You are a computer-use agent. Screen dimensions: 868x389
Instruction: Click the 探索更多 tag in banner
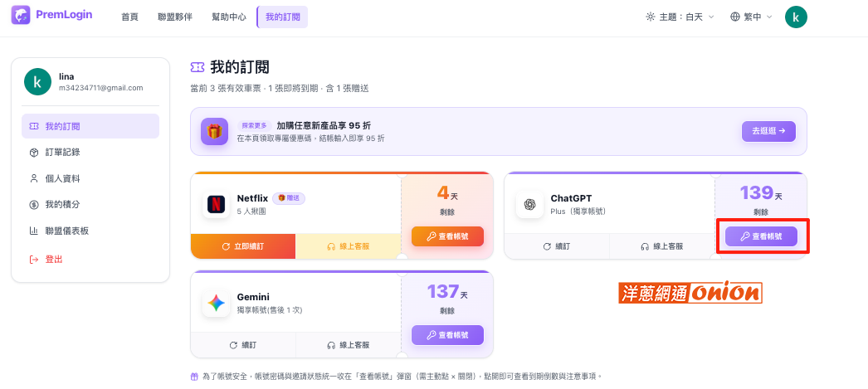pyautogui.click(x=255, y=125)
